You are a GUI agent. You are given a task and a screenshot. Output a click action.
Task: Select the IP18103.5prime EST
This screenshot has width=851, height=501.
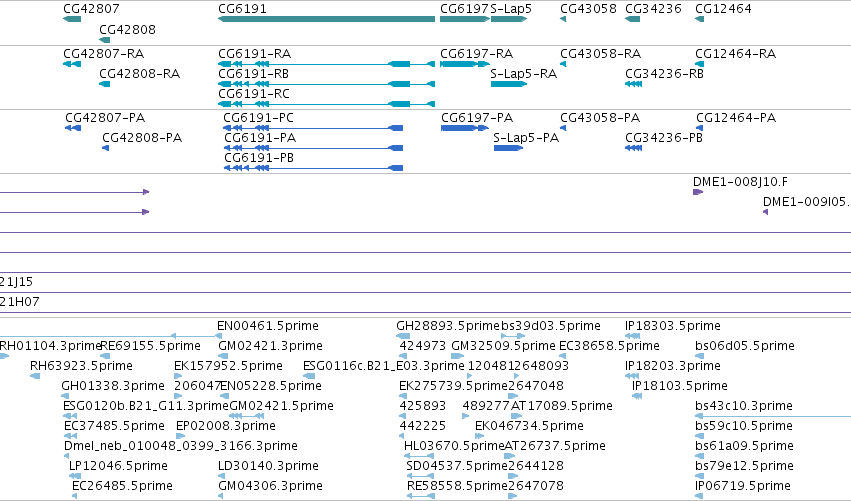(637, 396)
